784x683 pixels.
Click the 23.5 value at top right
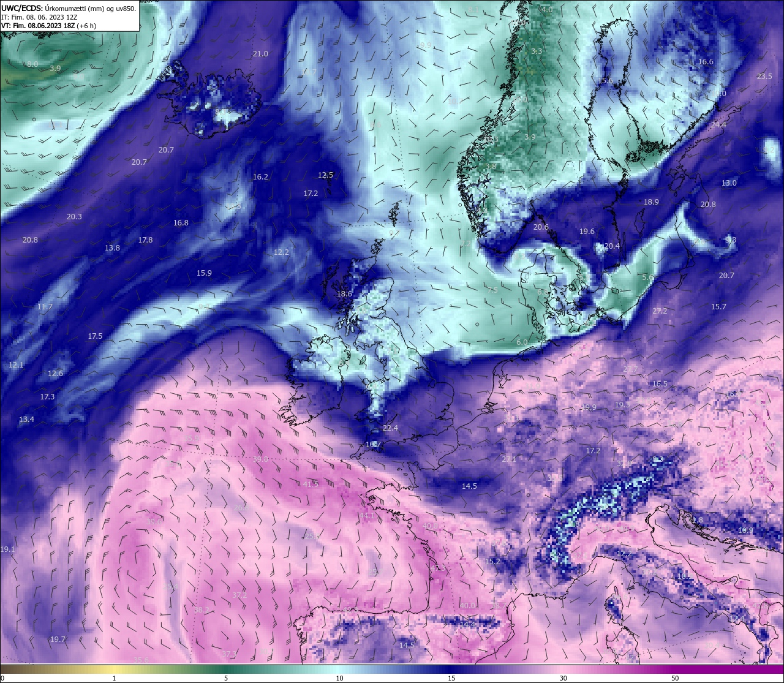(764, 77)
